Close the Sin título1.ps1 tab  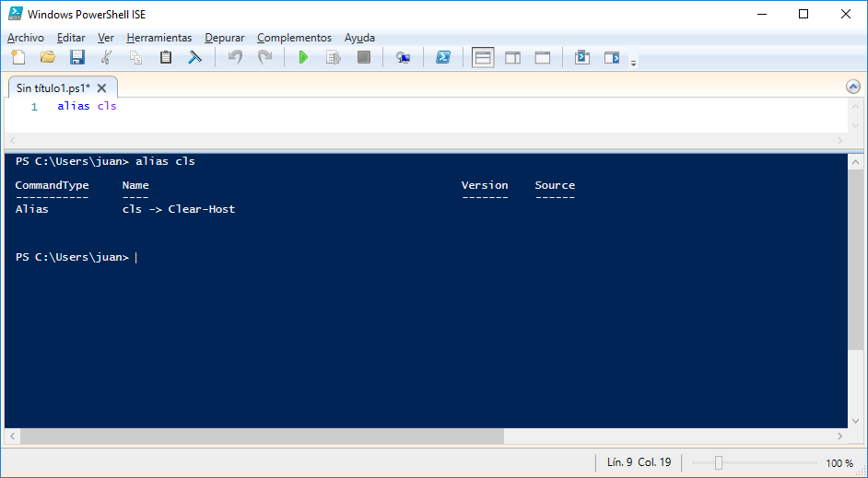pos(102,88)
